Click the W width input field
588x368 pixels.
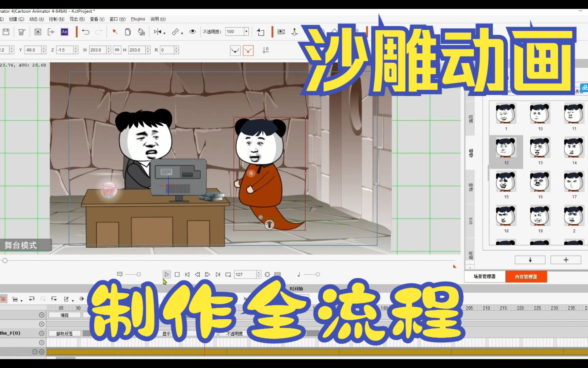[97, 50]
